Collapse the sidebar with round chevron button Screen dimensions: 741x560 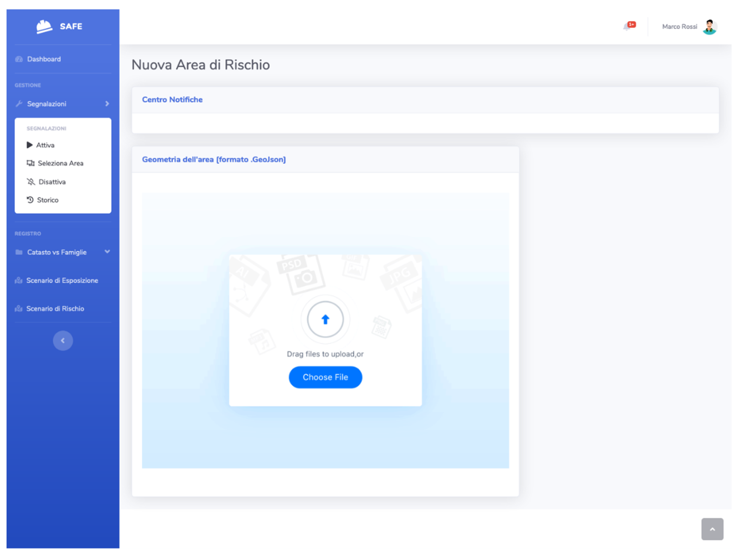[63, 341]
